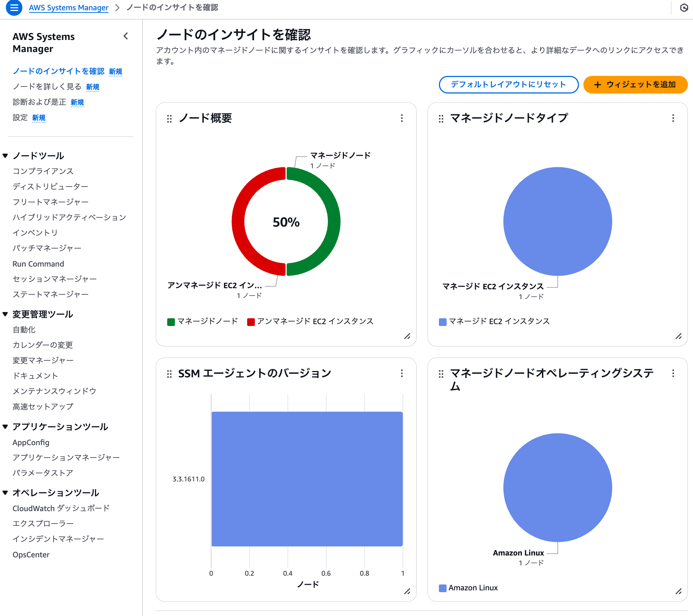The width and height of the screenshot is (693, 616).
Task: Open 高速セットアップ page
Action: 43,407
